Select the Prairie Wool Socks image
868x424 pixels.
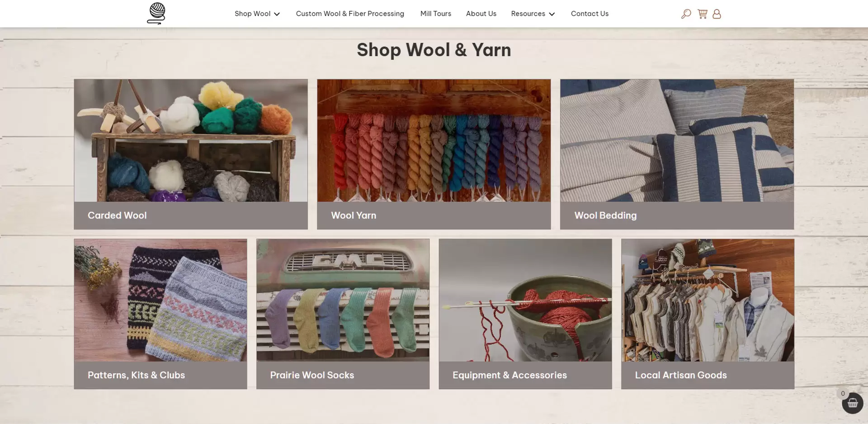[343, 300]
